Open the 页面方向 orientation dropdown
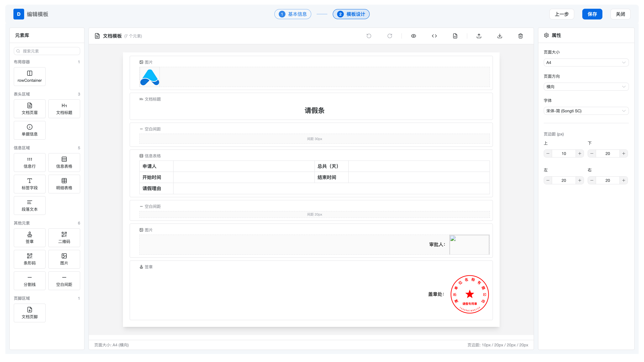This screenshot has height=362, width=644. [586, 87]
